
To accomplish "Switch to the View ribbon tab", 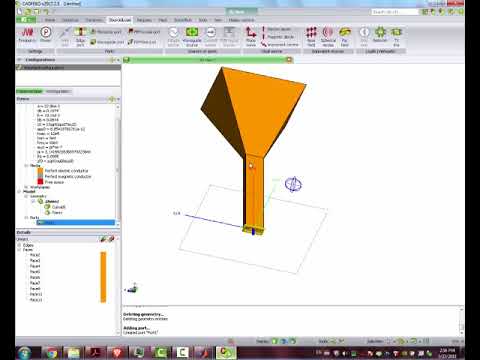I will pyautogui.click(x=218, y=20).
